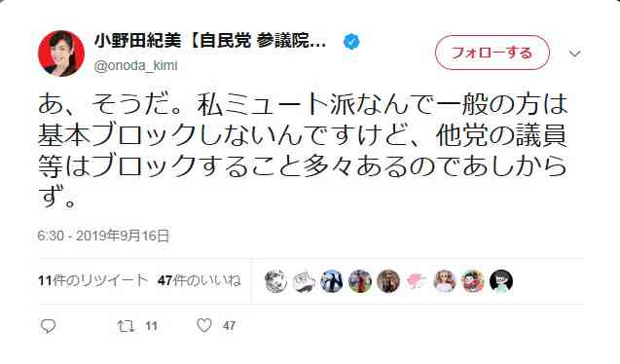Viewport: 620px width, 364px height.
Task: Click the retweet count number 11
Action: (x=151, y=326)
